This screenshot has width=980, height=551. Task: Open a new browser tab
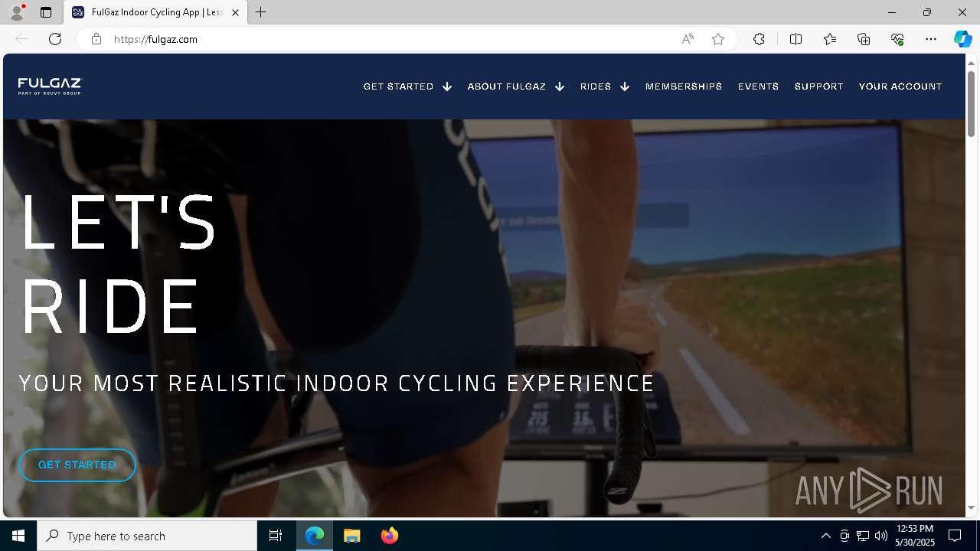(261, 12)
